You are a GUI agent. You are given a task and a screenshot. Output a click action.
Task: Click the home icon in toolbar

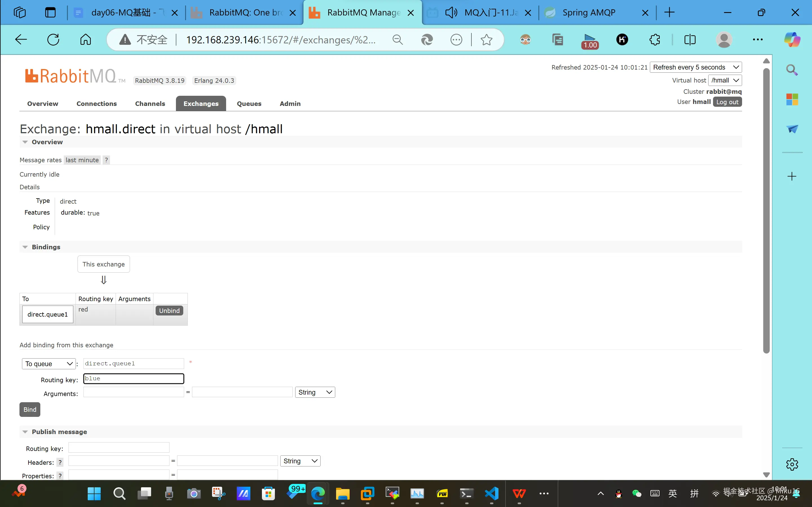tap(85, 39)
